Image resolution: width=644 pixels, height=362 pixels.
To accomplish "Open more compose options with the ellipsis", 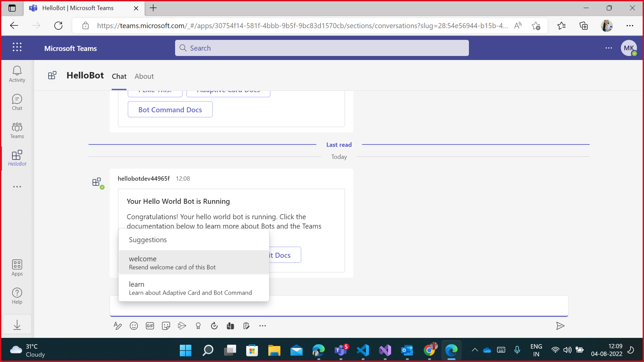I will [263, 325].
